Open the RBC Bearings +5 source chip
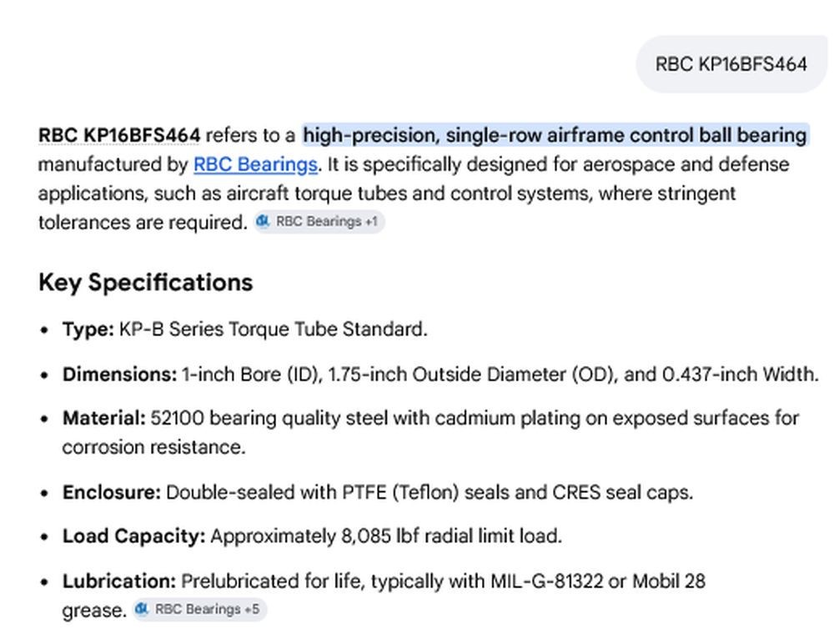The height and width of the screenshot is (644, 834). point(199,609)
